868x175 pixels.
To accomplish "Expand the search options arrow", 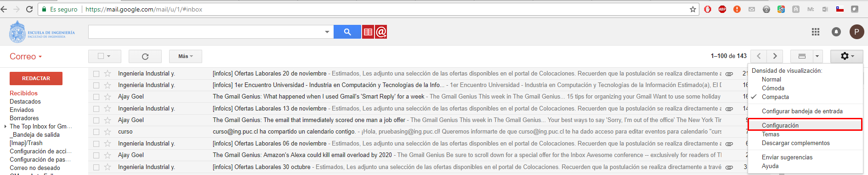I will [327, 32].
